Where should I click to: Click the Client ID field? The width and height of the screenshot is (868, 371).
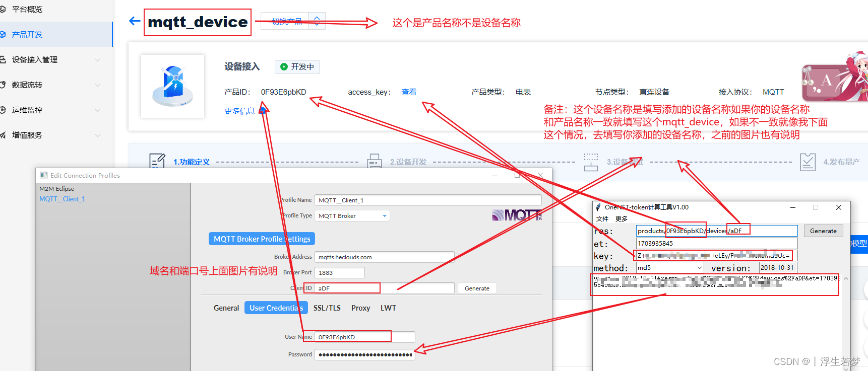(384, 288)
